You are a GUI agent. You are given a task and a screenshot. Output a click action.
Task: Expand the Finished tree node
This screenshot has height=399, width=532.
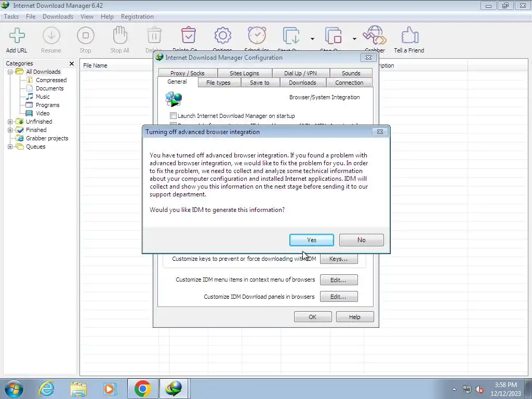point(10,130)
